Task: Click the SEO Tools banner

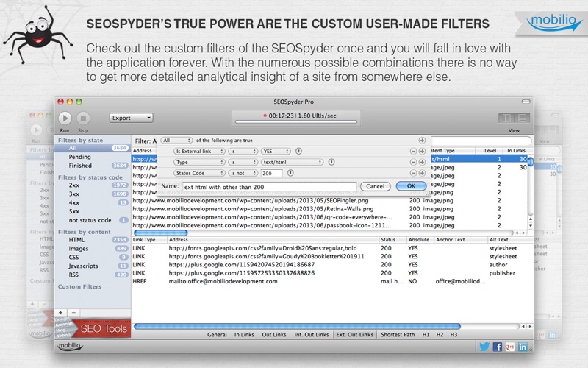Action: point(93,328)
